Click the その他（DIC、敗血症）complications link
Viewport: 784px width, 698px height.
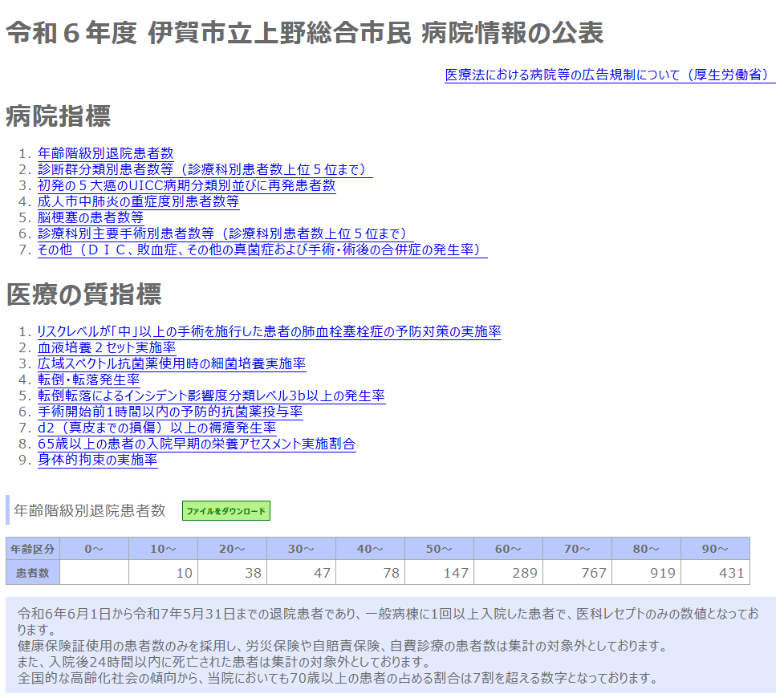262,250
